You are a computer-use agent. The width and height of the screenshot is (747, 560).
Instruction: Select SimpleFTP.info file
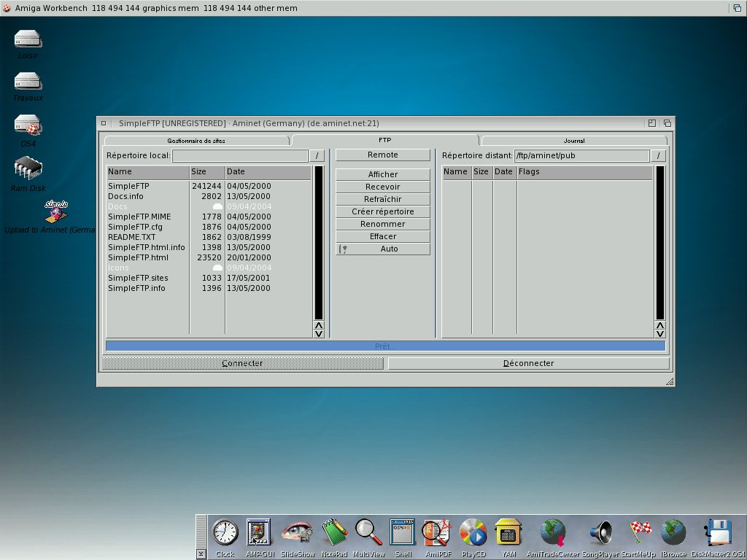click(209, 289)
